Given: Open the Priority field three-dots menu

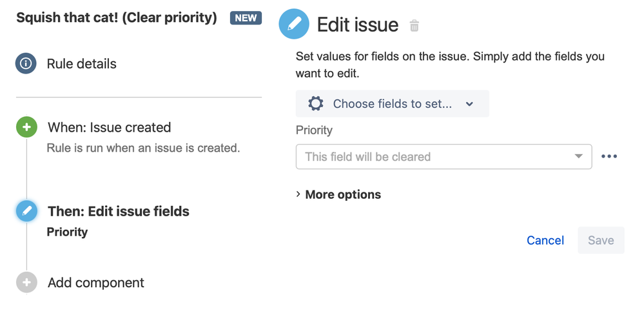Looking at the screenshot, I should tap(609, 157).
